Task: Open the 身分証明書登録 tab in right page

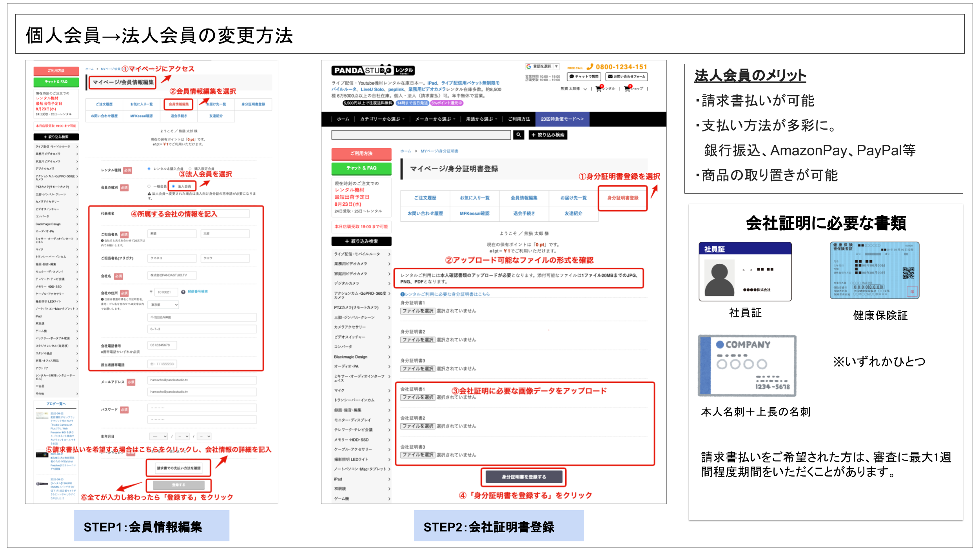Action: click(x=622, y=198)
